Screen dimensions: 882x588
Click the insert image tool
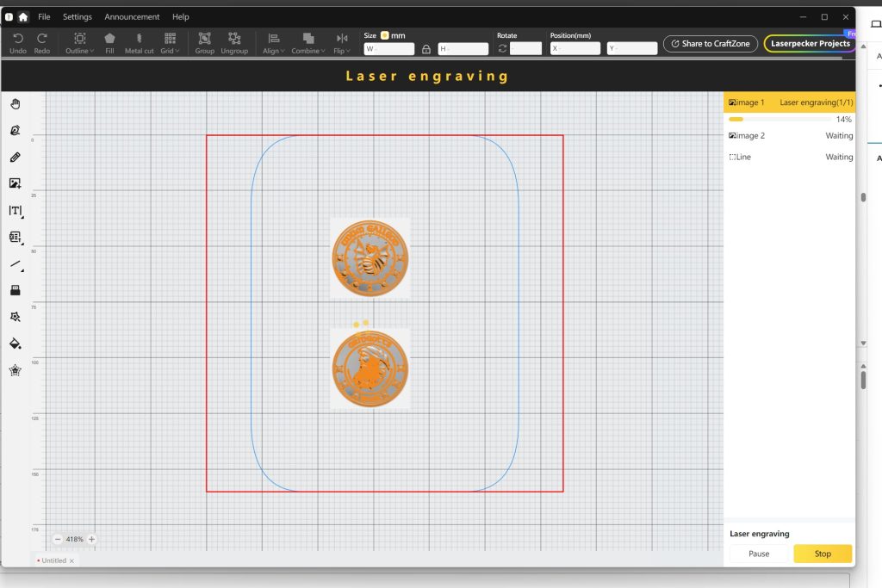(x=15, y=183)
